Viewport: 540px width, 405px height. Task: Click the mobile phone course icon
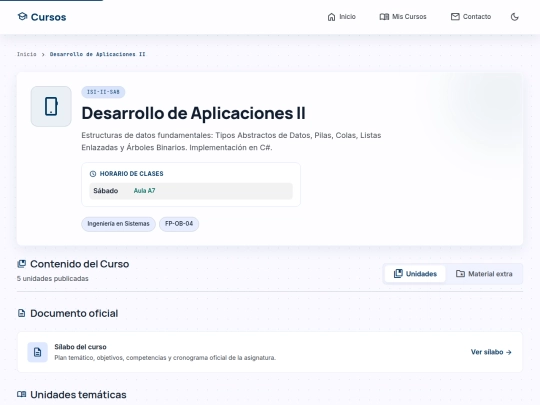51,106
